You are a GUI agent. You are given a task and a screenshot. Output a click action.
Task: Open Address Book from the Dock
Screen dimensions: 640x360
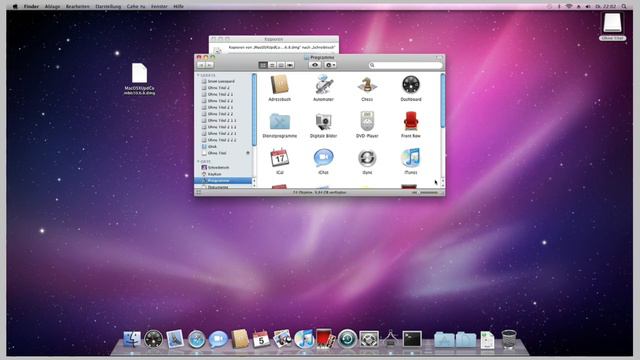[240, 339]
